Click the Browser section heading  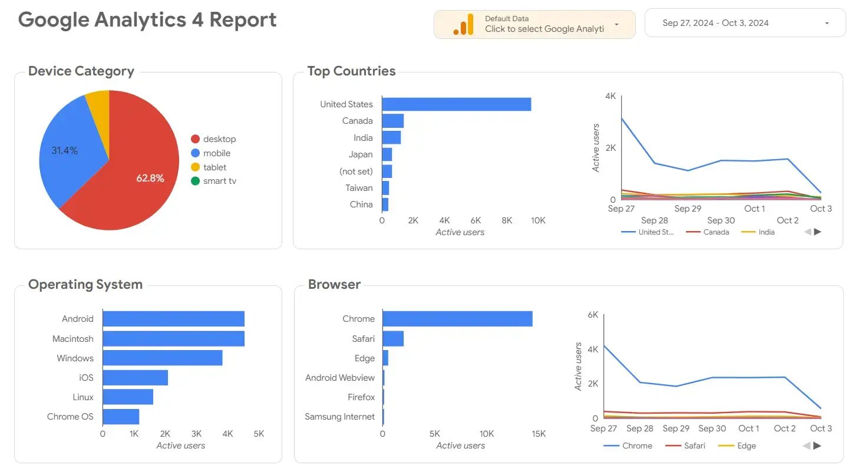tap(334, 285)
